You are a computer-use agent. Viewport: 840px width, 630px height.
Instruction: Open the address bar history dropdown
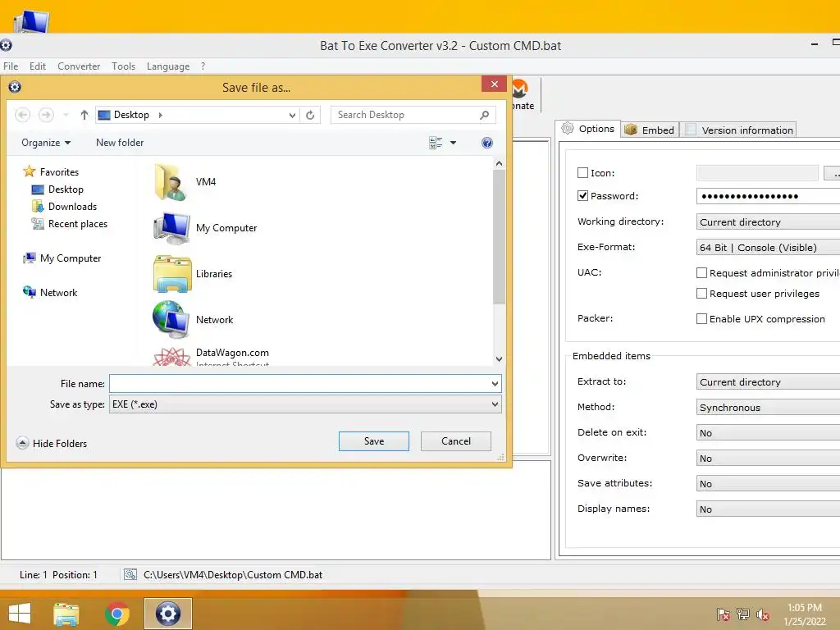[x=292, y=115]
